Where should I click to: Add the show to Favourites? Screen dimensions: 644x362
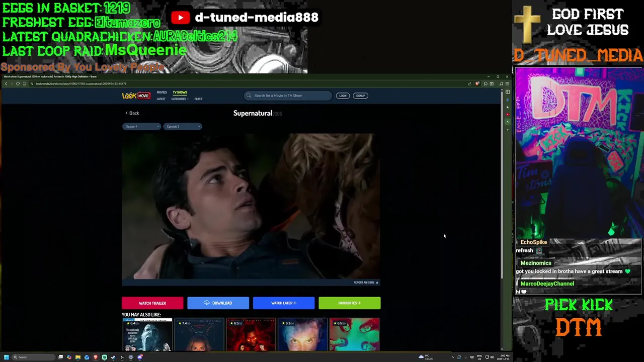click(x=350, y=303)
